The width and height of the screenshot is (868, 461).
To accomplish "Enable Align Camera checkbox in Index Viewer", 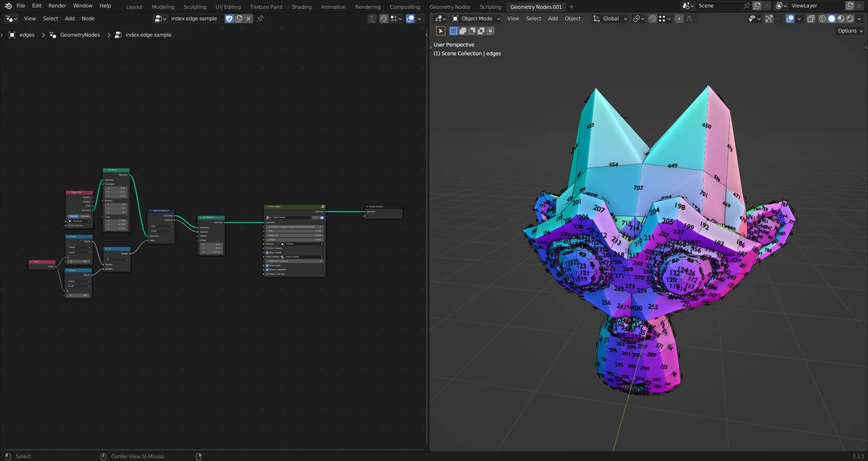I will click(267, 248).
